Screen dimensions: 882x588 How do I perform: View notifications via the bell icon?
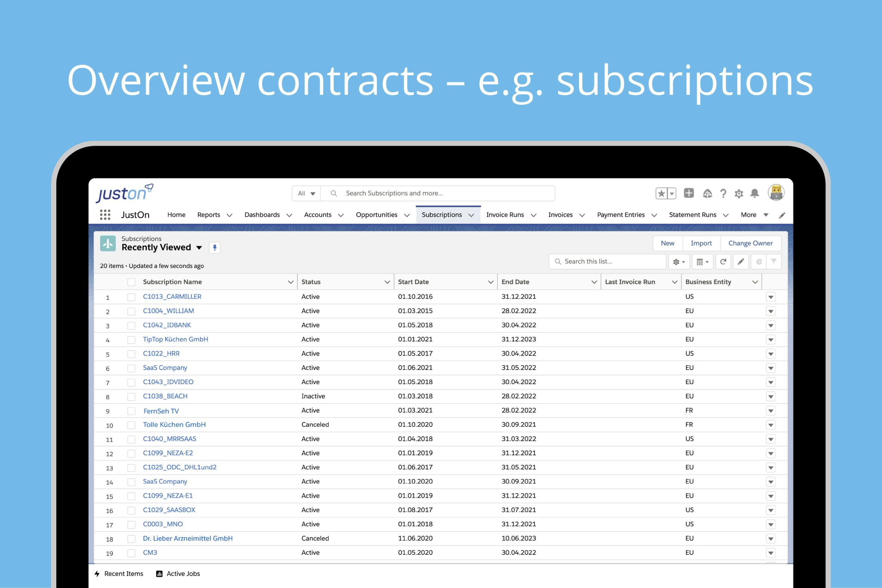[755, 193]
